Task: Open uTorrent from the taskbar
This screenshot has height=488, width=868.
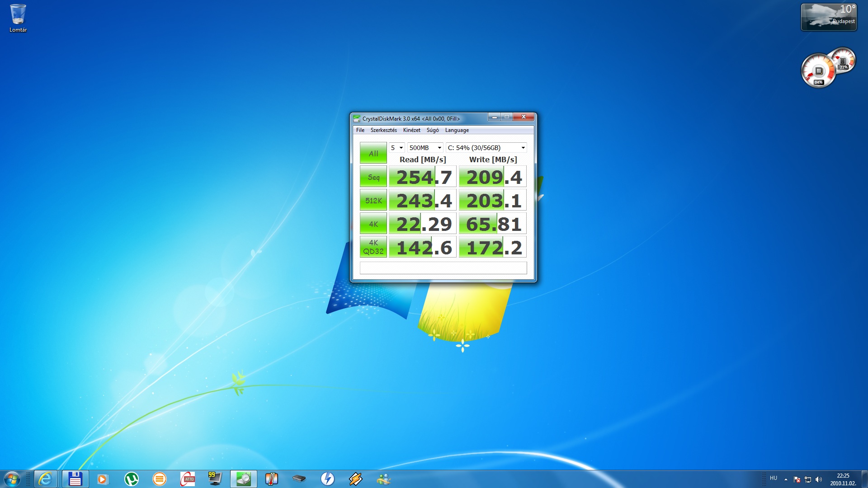Action: click(132, 479)
